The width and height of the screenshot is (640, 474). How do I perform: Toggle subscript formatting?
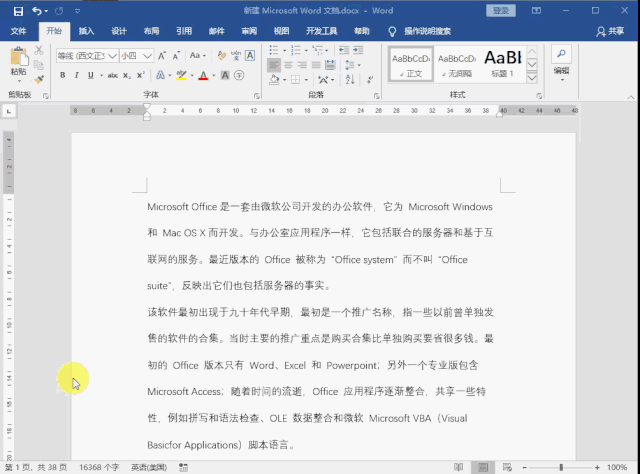(127, 75)
